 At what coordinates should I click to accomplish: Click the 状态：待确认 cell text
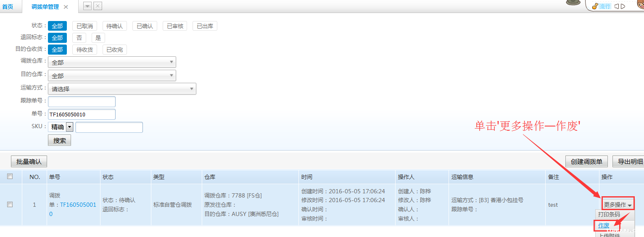119,200
